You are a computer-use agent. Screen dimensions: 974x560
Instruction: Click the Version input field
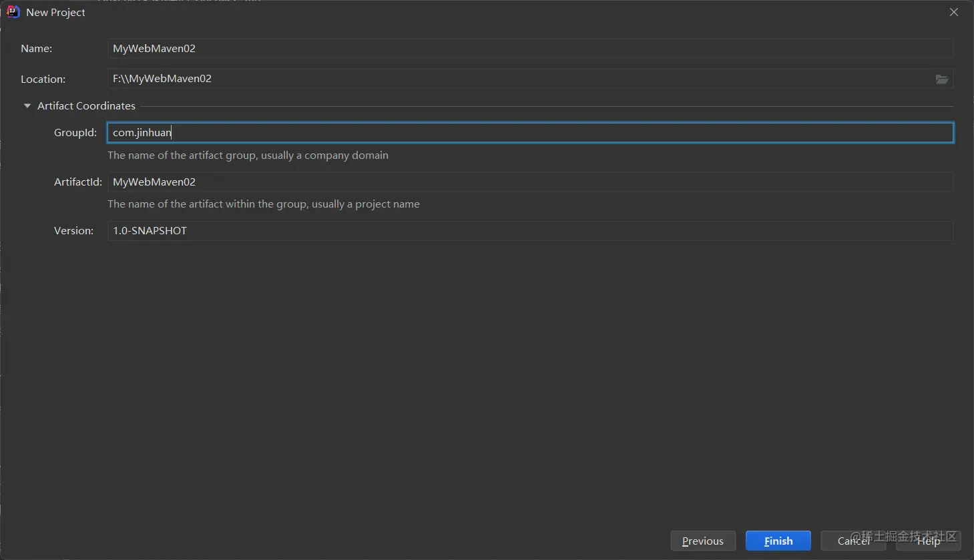coord(530,231)
